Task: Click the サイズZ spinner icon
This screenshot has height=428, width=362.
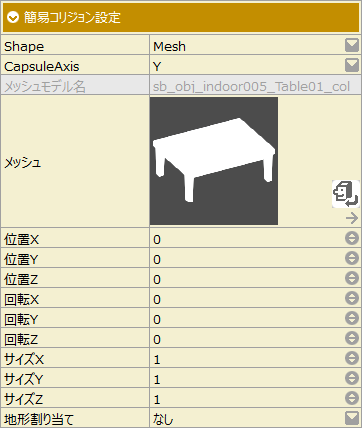Action: tap(352, 398)
